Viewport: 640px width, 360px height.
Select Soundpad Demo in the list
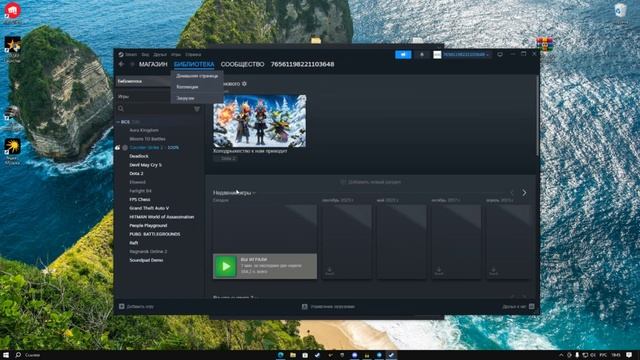(x=146, y=260)
